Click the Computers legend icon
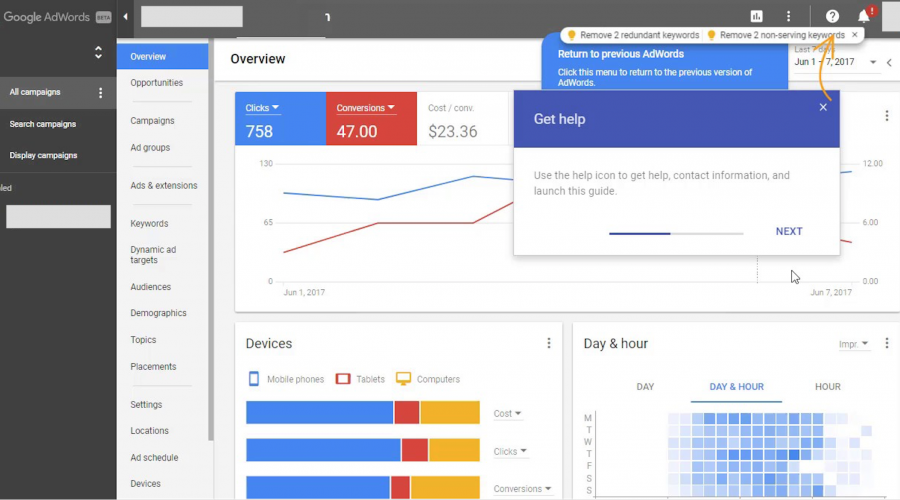The width and height of the screenshot is (900, 500). (404, 379)
